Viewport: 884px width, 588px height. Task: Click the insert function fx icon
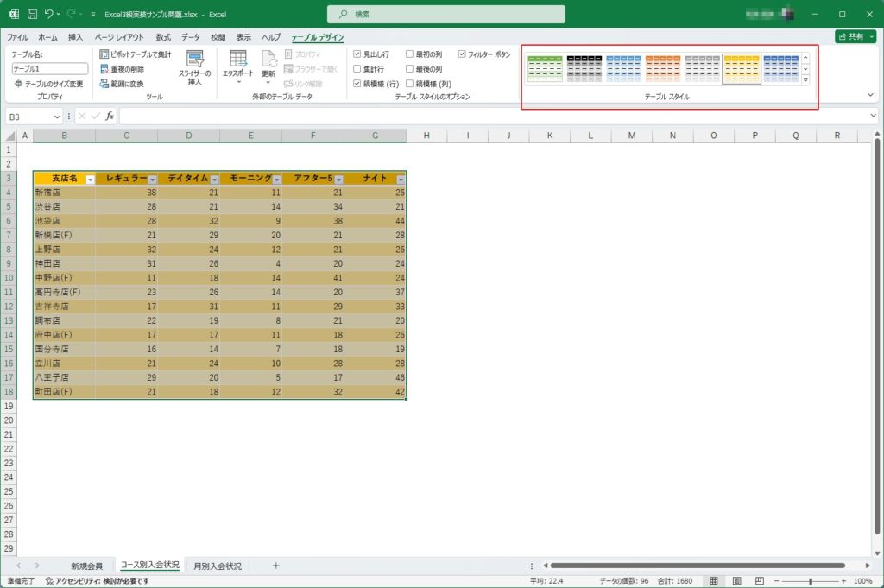coord(110,117)
